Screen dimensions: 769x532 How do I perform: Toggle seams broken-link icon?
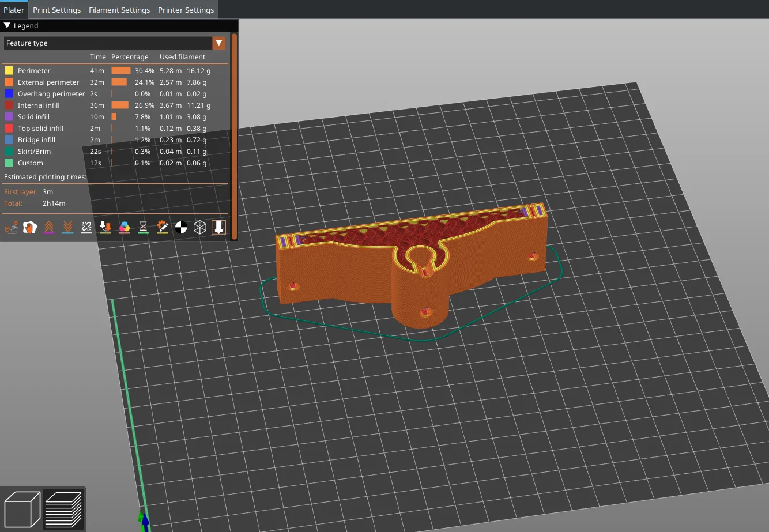[86, 228]
